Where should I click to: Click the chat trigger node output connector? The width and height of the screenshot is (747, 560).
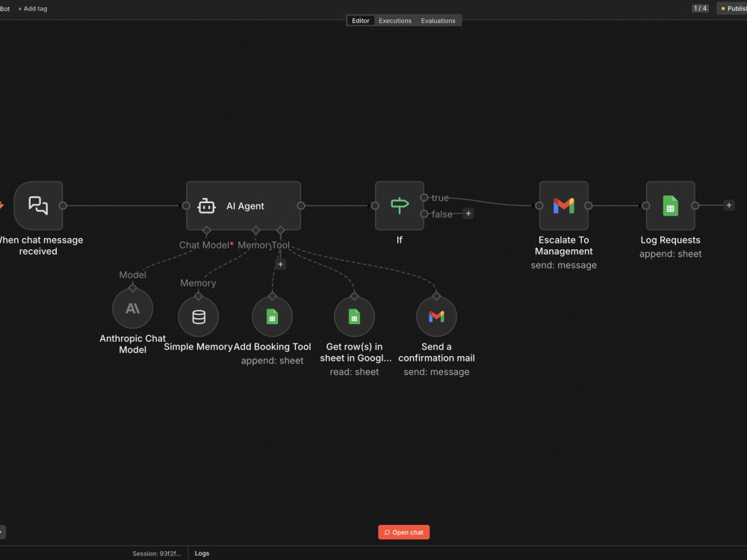coord(63,206)
